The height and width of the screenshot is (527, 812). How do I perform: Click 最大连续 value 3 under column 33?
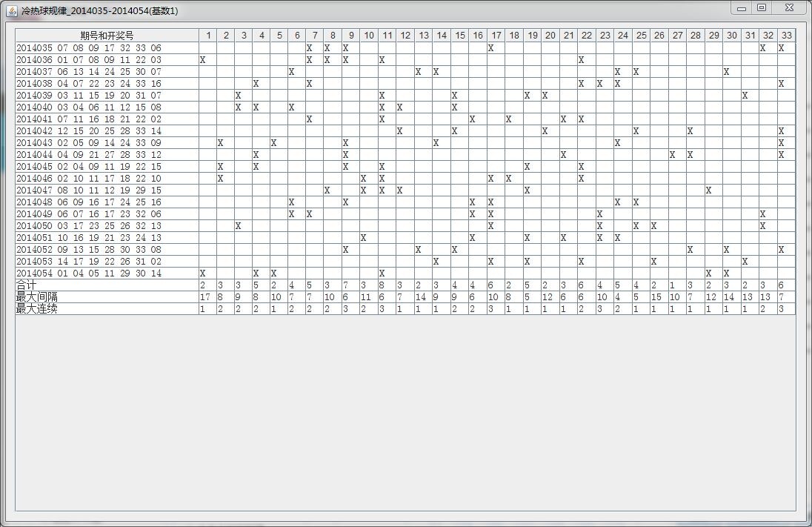point(781,309)
